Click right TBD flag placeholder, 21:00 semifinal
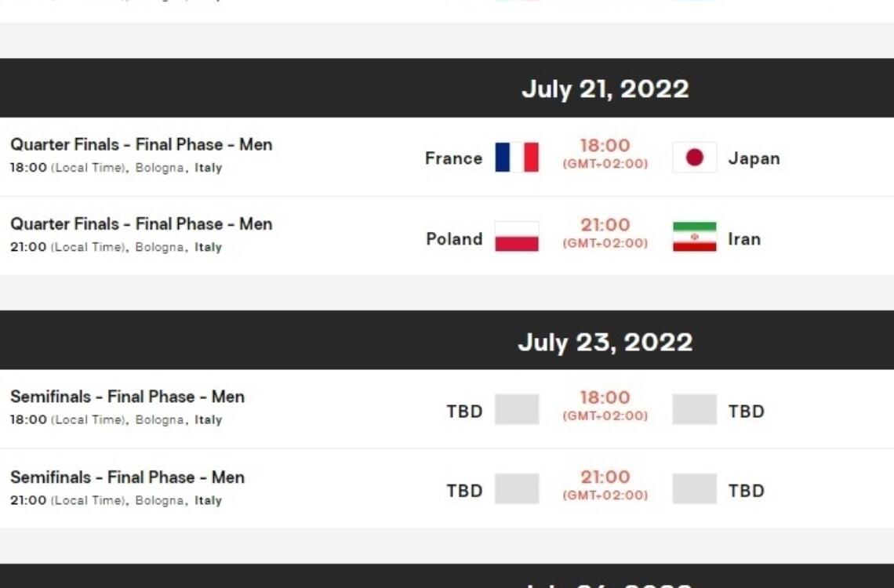Screen dimensions: 894x588 (x=694, y=489)
